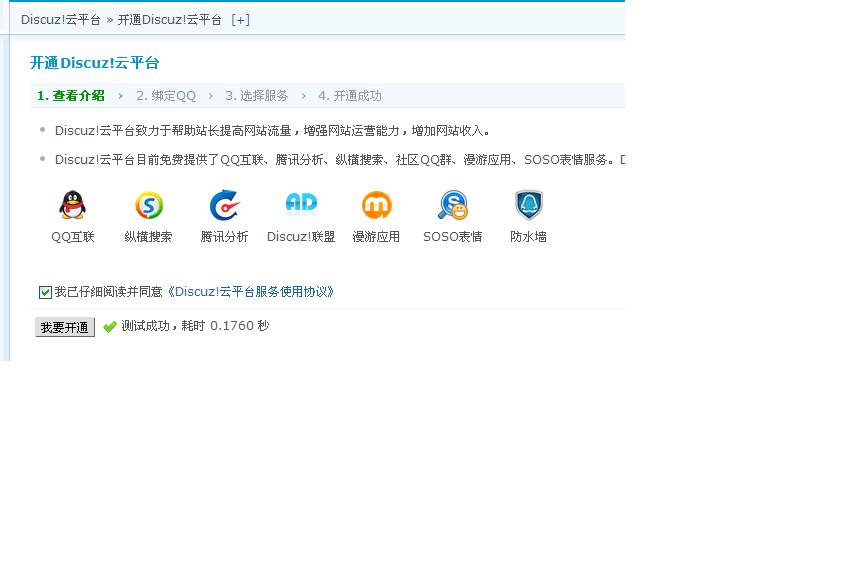
Task: Click the 腾讯分析 gauge icon
Action: tap(224, 205)
